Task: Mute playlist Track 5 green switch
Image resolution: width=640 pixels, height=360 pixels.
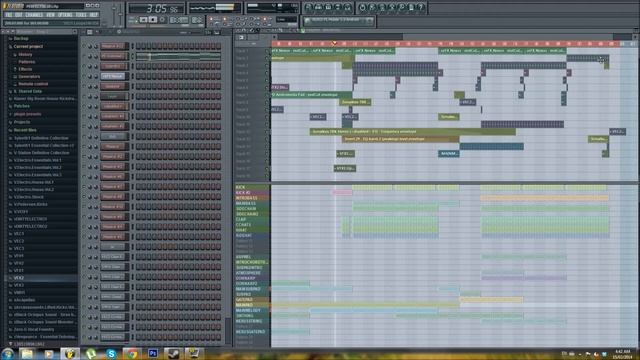Action: pyautogui.click(x=268, y=80)
